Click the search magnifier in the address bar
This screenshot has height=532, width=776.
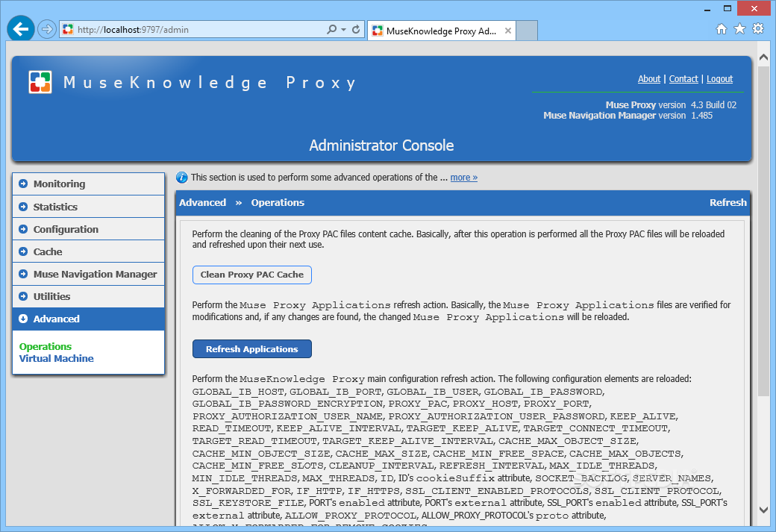coord(331,30)
